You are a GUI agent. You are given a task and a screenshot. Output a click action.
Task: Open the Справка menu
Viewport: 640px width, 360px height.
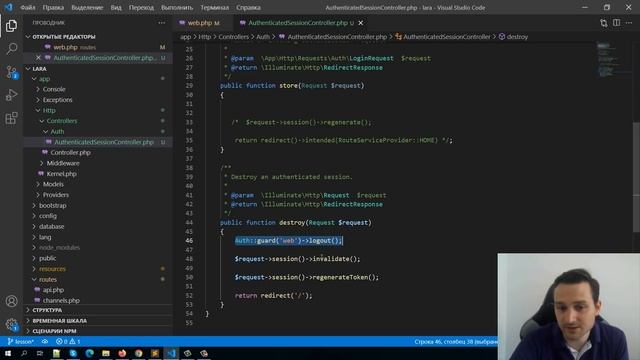tap(248, 7)
